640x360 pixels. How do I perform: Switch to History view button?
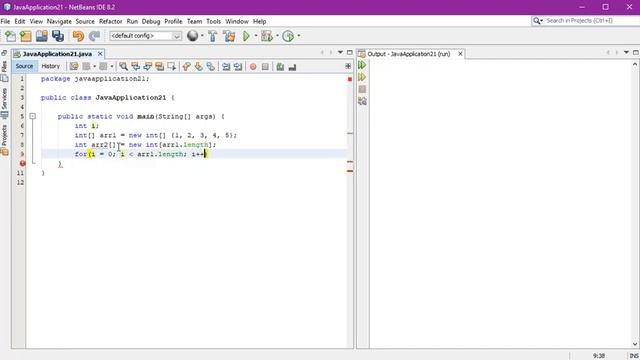pyautogui.click(x=51, y=66)
